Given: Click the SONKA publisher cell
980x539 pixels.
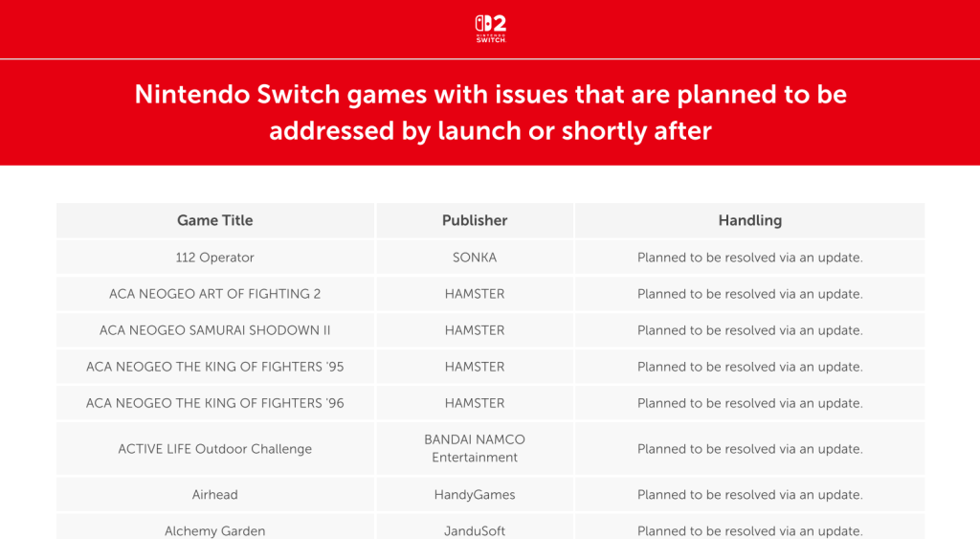Looking at the screenshot, I should [475, 257].
